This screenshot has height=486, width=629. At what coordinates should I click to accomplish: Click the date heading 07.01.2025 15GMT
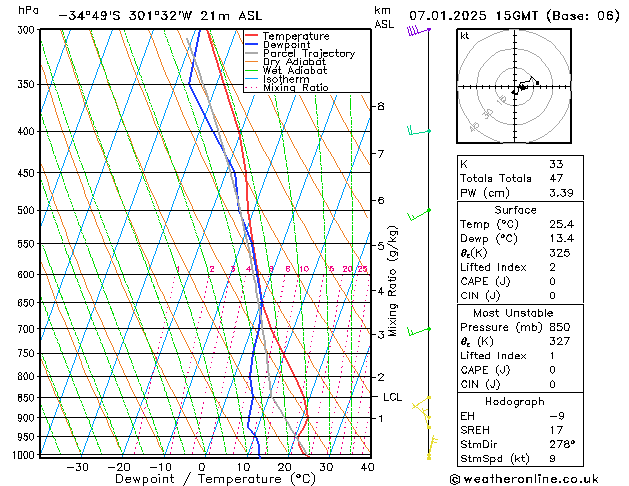473,16
